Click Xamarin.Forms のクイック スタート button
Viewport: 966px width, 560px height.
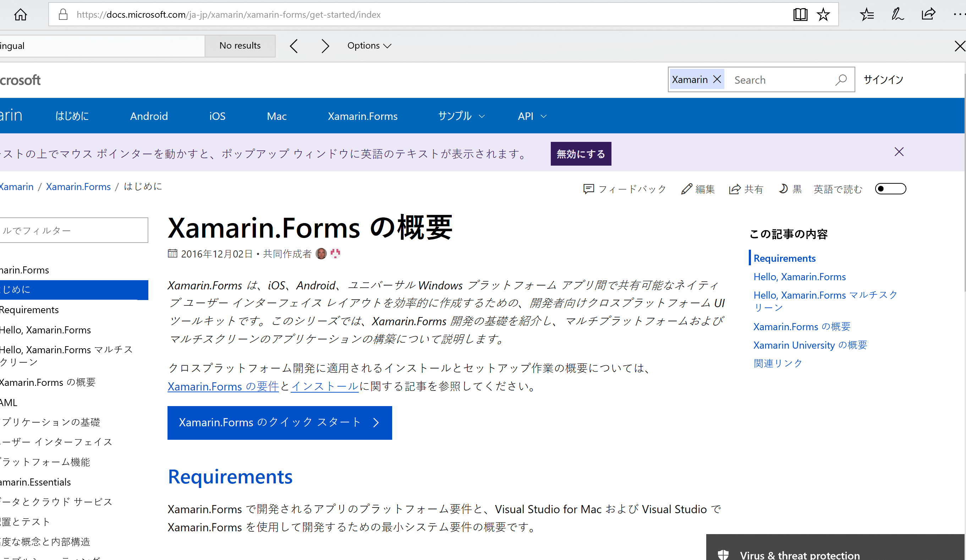[x=280, y=422]
